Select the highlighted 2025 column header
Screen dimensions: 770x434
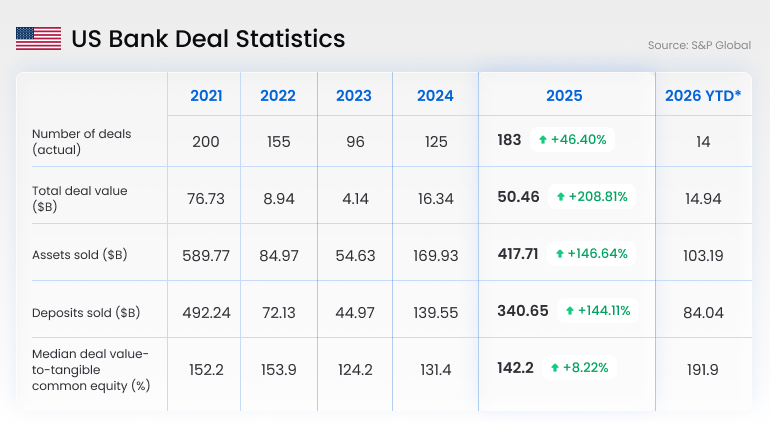(x=564, y=96)
